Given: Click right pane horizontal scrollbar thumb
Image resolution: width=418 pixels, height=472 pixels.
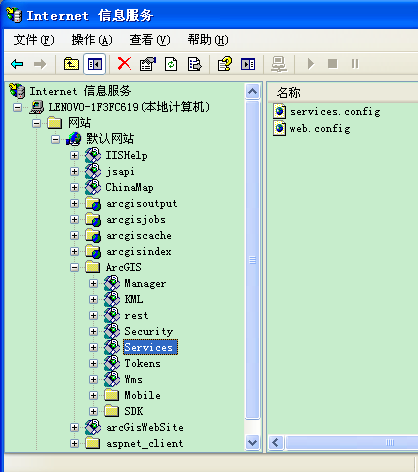Looking at the screenshot, I should click(x=352, y=443).
